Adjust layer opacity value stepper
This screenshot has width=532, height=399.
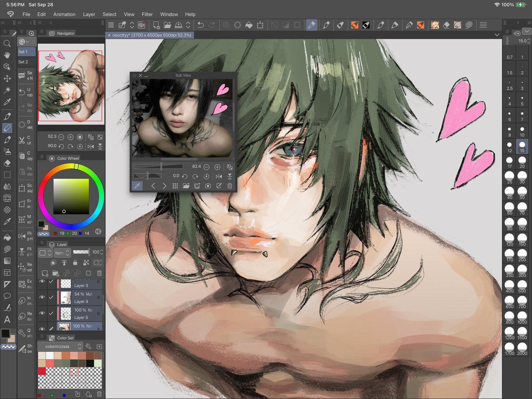[x=102, y=252]
